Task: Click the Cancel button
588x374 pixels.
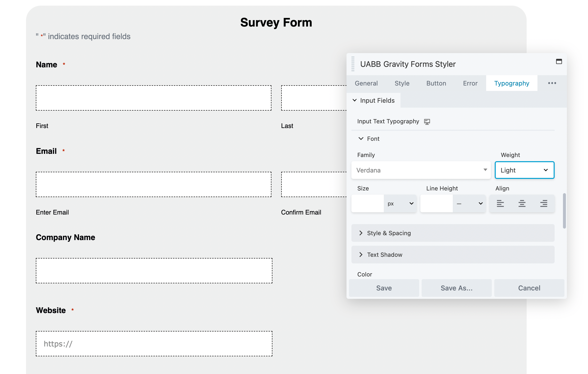Action: (x=529, y=288)
